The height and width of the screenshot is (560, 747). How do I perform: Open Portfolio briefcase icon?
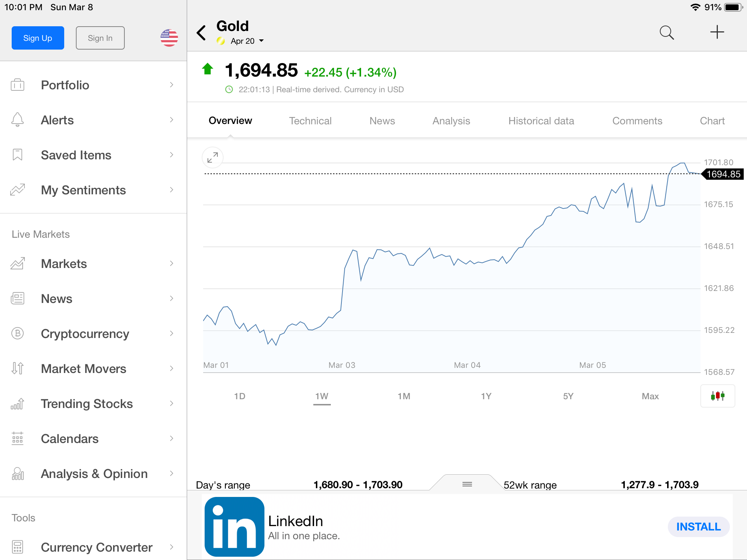click(x=18, y=85)
